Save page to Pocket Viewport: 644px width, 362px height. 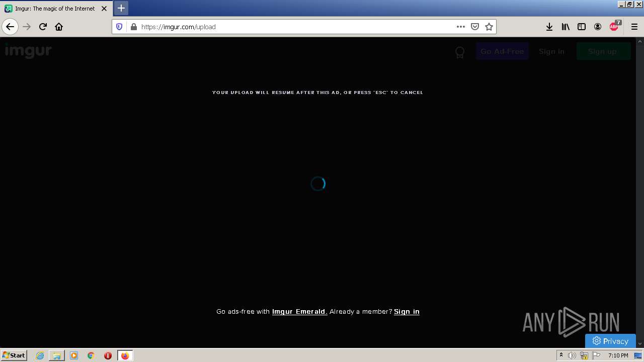tap(475, 27)
